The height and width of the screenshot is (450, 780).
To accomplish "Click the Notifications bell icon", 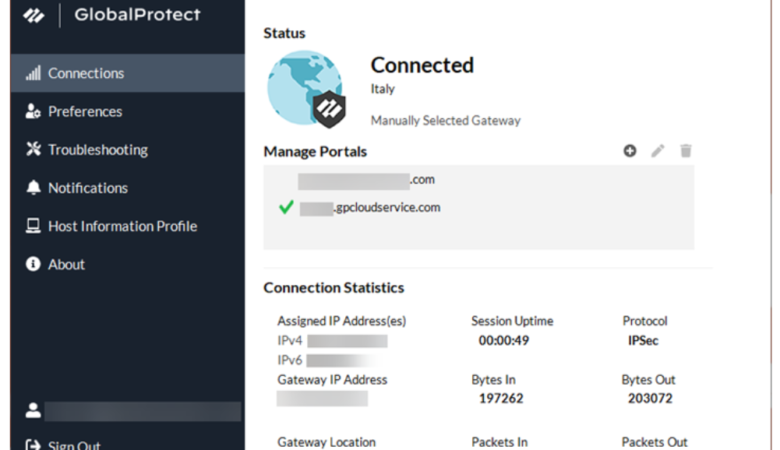I will coord(33,188).
